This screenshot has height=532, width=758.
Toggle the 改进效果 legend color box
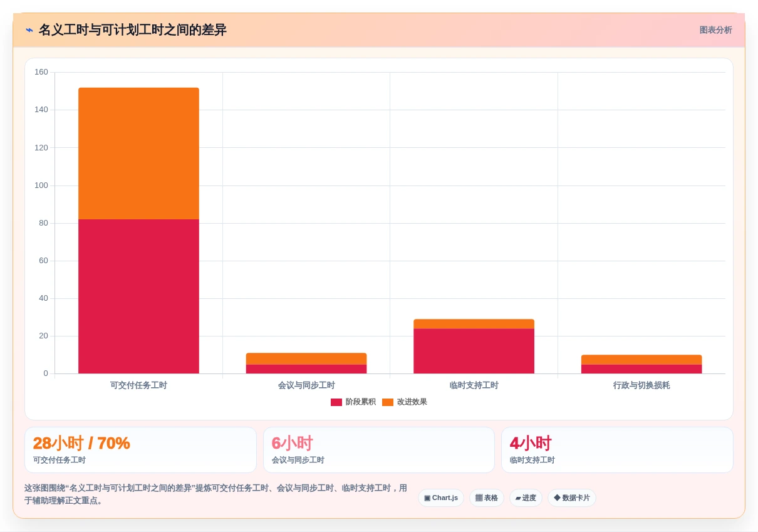[x=388, y=402]
